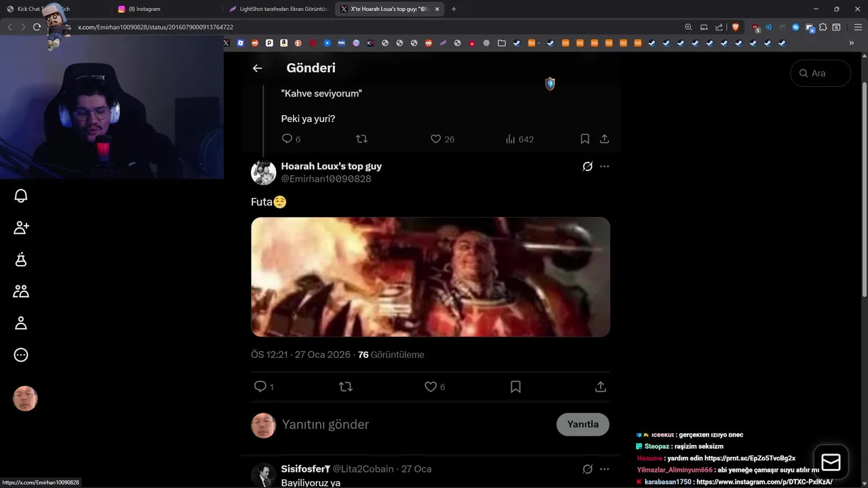Screen dimensions: 868x488
Task: Click the '27 Oca' reply timestamp
Action: point(416,469)
